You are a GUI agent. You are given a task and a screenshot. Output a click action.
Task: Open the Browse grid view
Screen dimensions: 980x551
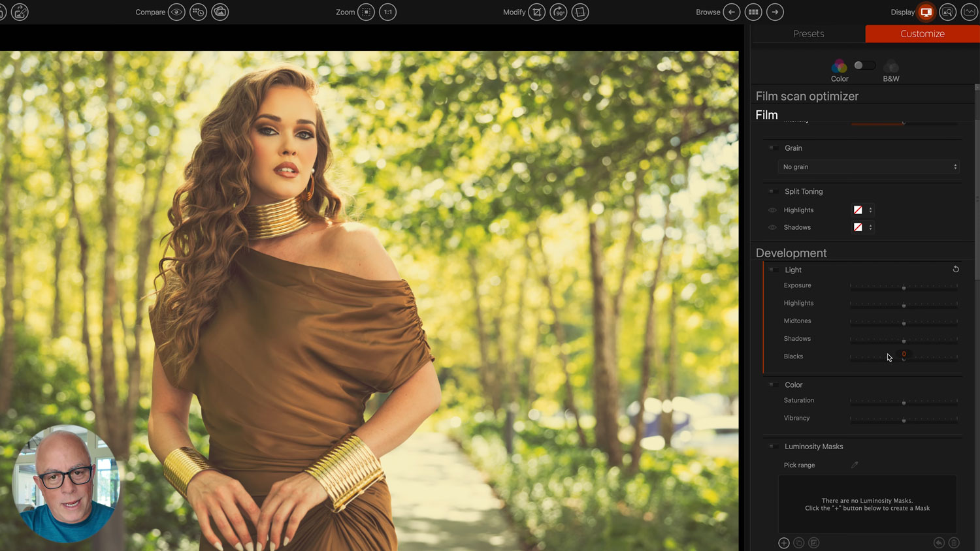tap(753, 12)
